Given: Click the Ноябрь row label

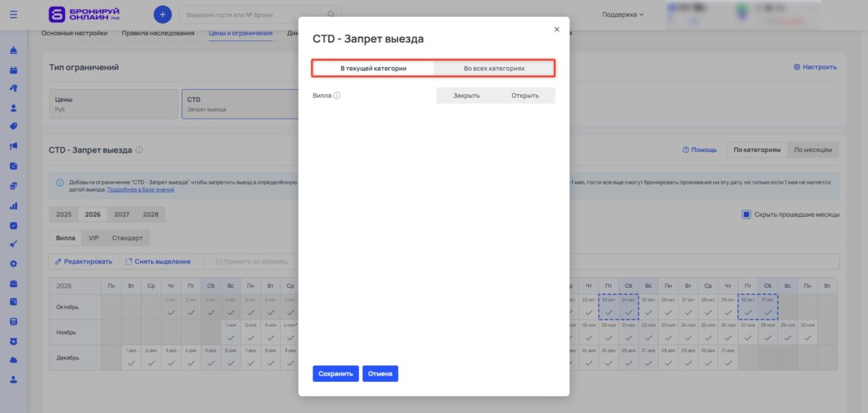Looking at the screenshot, I should [x=75, y=332].
